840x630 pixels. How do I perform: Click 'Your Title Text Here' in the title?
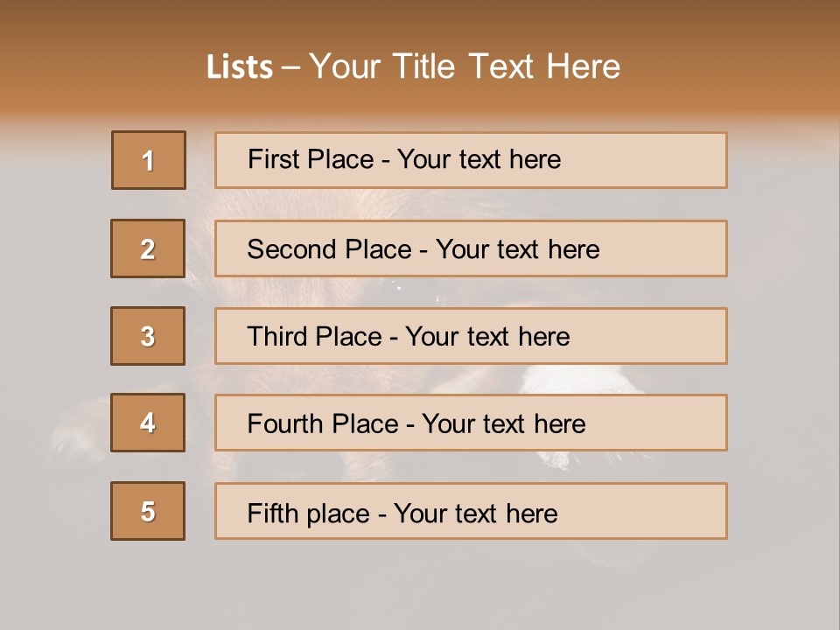point(465,66)
